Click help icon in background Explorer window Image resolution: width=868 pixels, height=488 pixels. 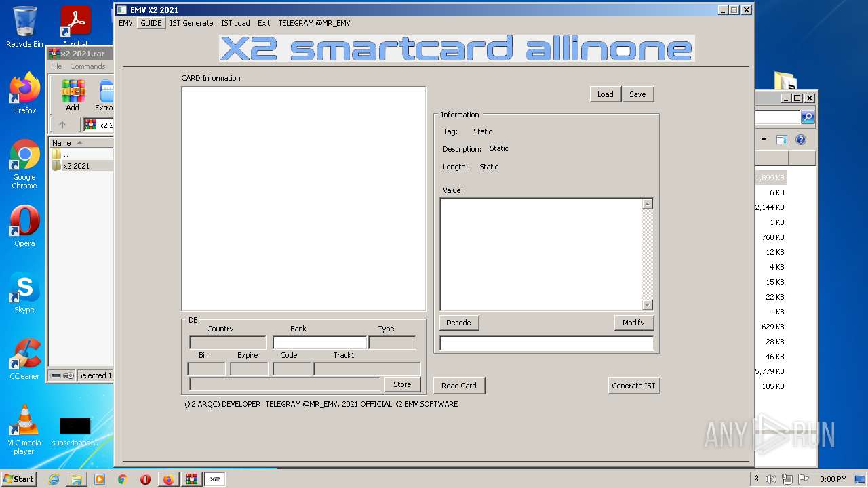click(801, 140)
